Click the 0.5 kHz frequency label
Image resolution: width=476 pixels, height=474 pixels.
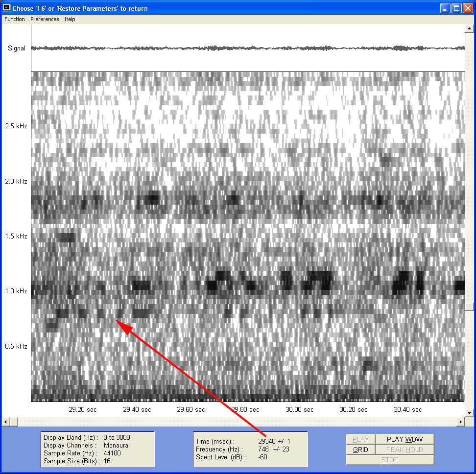point(16,346)
